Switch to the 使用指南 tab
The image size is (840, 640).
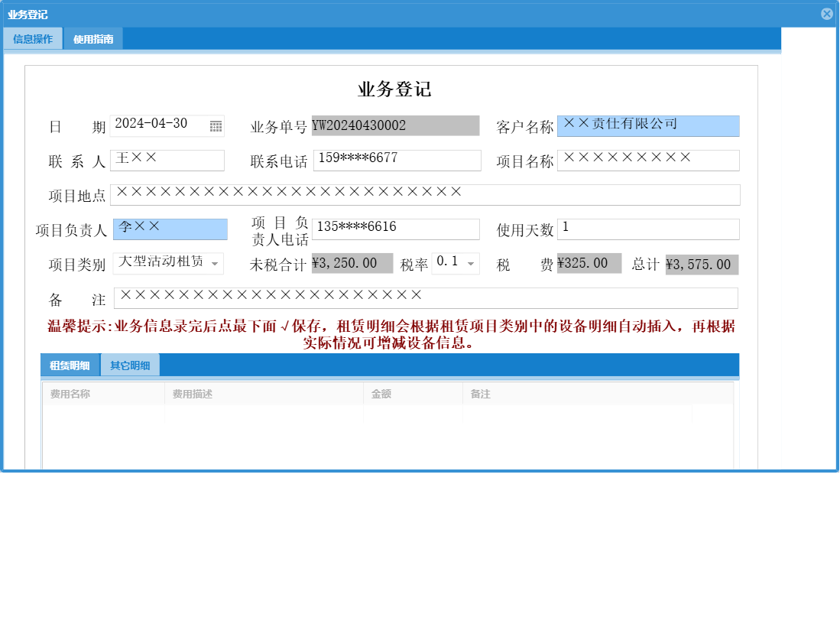[91, 37]
